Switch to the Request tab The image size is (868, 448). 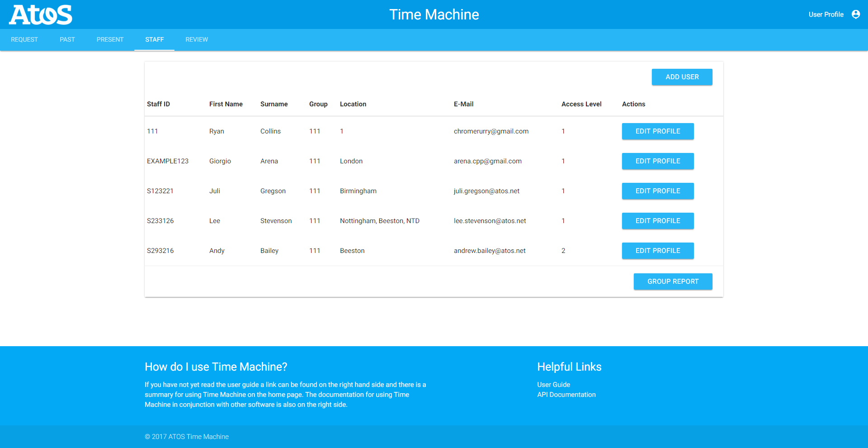click(x=24, y=40)
